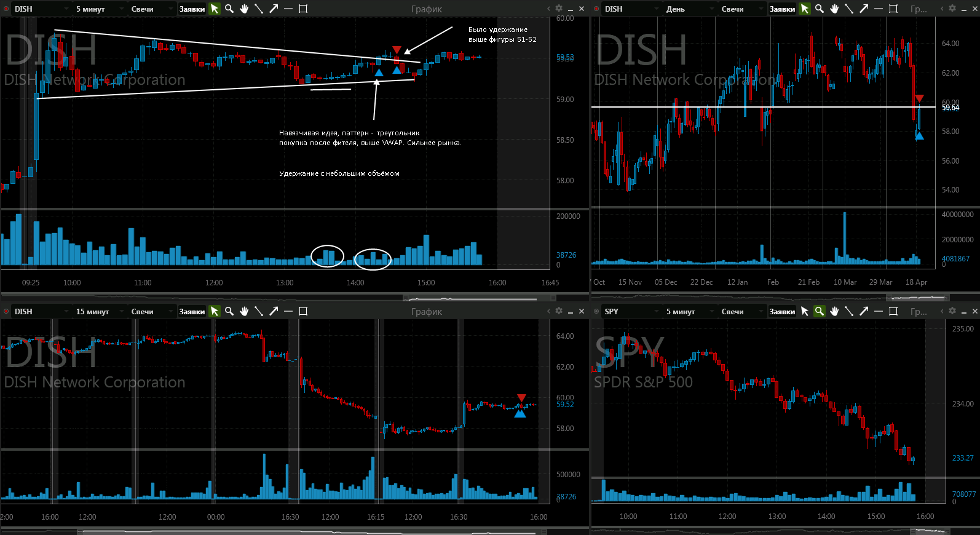Select rectangle tool in DISH daily chart
Viewport: 980px width, 535px height.
[893, 9]
